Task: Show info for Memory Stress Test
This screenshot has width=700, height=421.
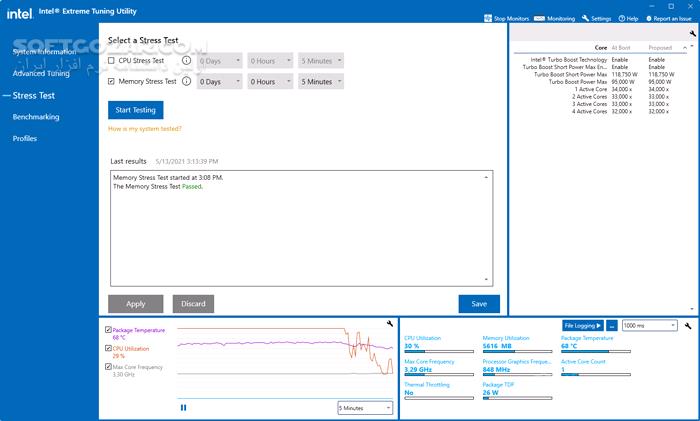Action: tap(187, 81)
